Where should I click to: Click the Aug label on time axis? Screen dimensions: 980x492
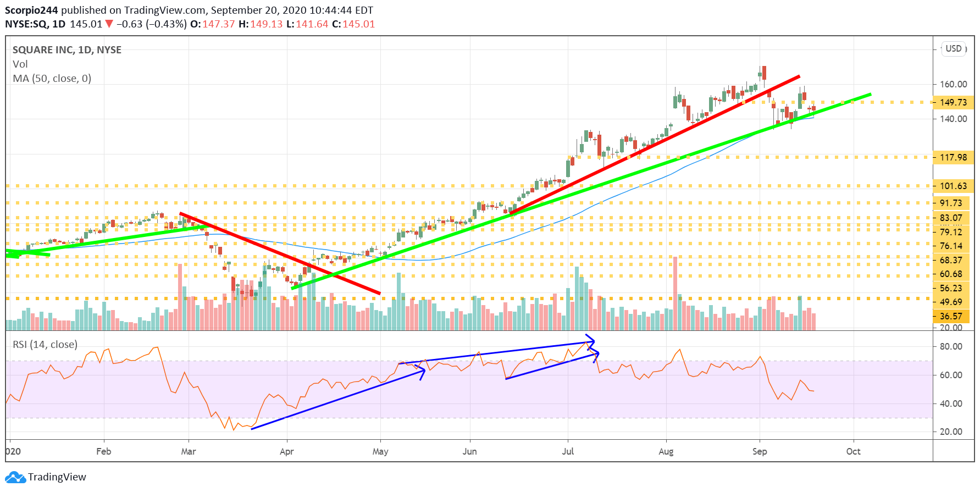(666, 452)
